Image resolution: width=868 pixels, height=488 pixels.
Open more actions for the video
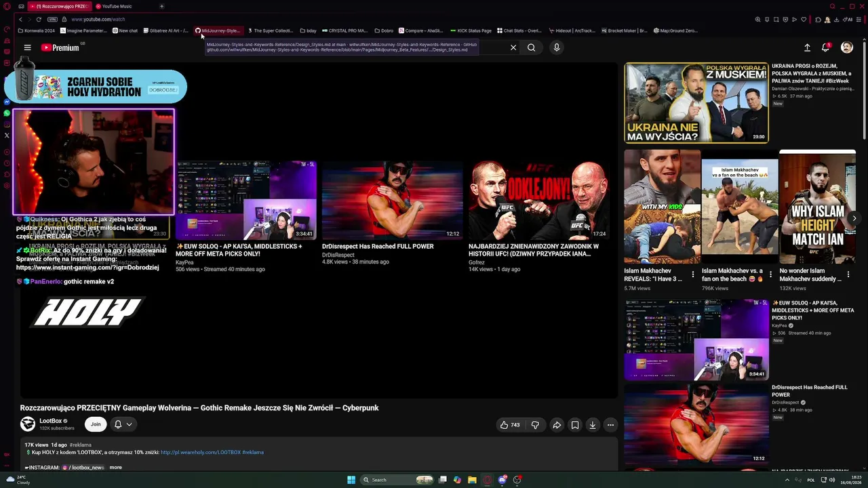click(610, 425)
